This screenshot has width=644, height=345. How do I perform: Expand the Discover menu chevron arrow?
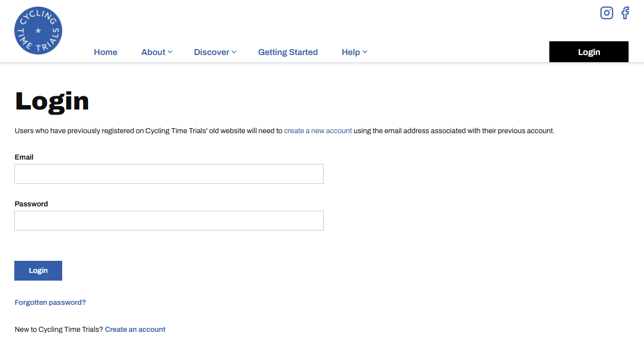click(x=234, y=52)
